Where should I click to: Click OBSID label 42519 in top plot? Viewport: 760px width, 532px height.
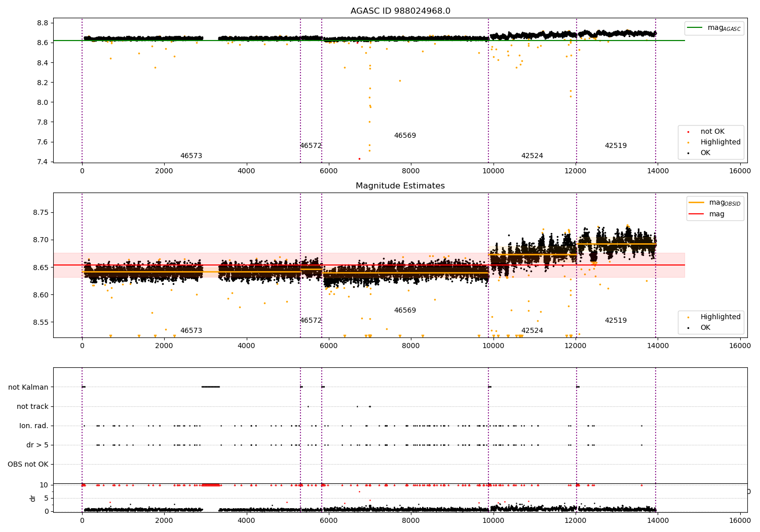click(x=616, y=146)
